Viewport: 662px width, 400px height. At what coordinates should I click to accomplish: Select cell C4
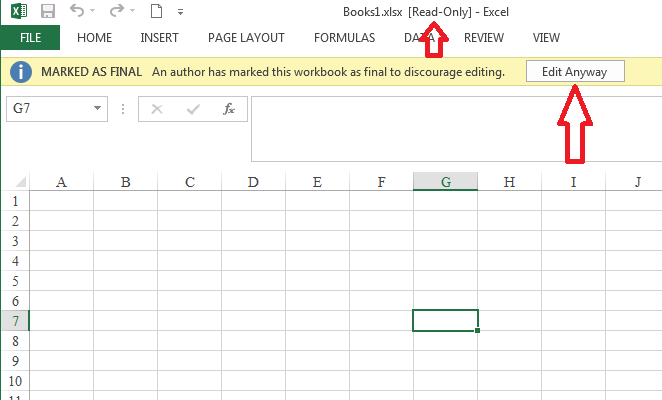tap(190, 261)
